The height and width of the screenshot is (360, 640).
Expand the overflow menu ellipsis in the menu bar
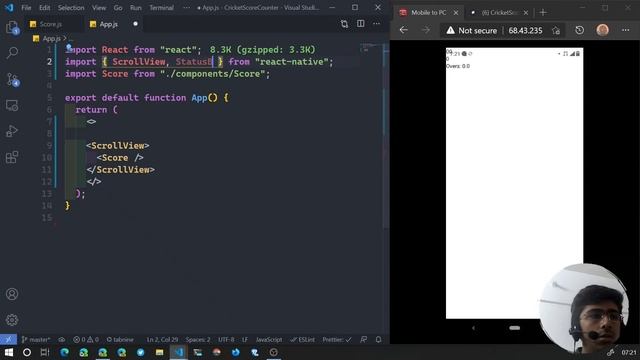pyautogui.click(x=186, y=8)
